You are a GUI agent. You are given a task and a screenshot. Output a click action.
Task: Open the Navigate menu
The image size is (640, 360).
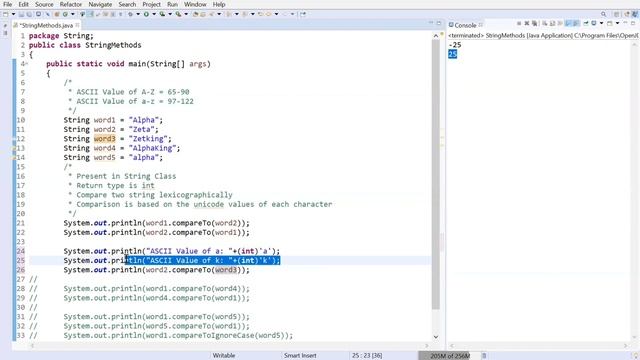(100, 4)
